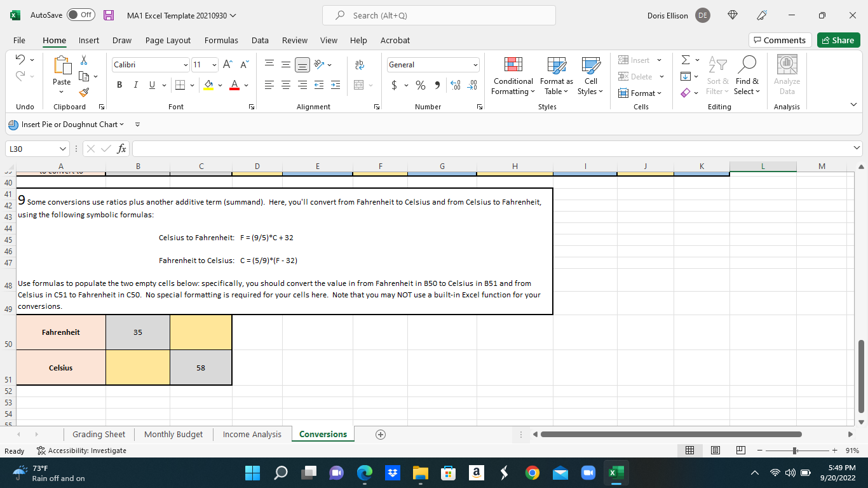Click the AutoSum icon
The height and width of the screenshot is (488, 868).
pyautogui.click(x=686, y=59)
